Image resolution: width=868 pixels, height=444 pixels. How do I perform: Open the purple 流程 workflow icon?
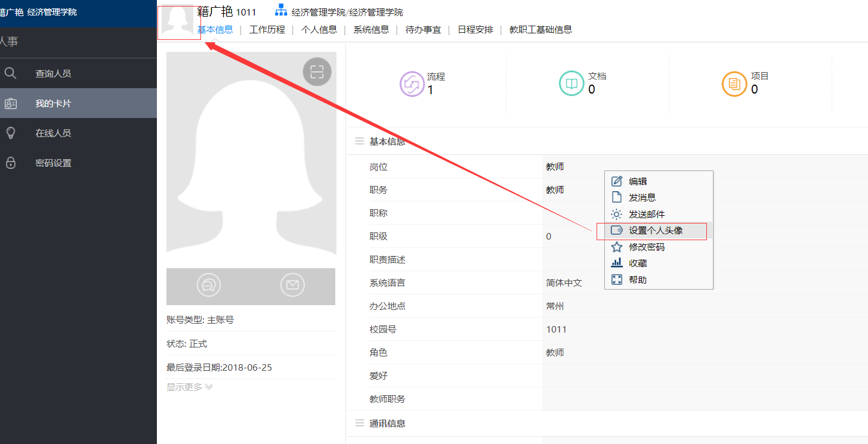(412, 83)
